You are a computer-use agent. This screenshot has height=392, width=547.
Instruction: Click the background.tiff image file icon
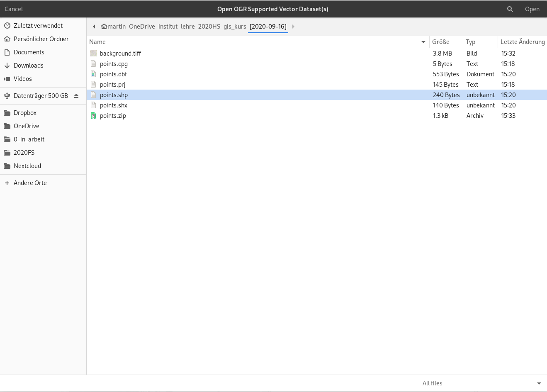pos(93,54)
